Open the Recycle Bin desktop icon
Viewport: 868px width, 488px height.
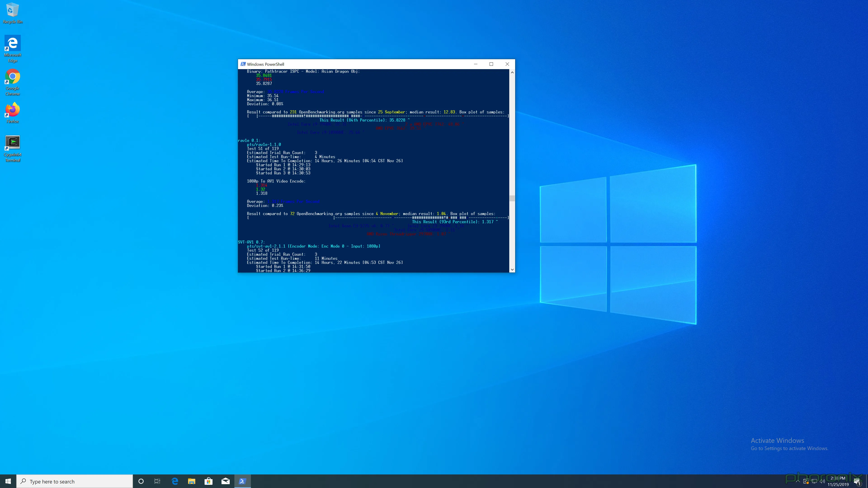point(12,14)
